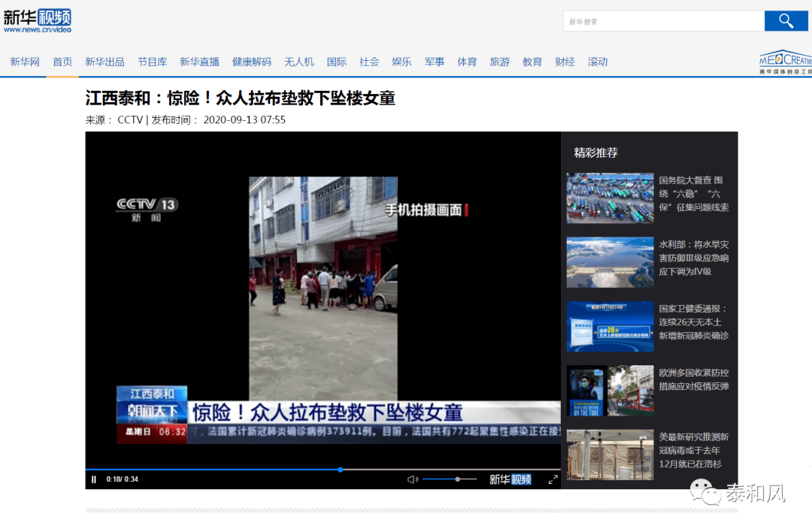
Task: Open thumbnail of 水利部 flood response video
Action: (x=610, y=262)
